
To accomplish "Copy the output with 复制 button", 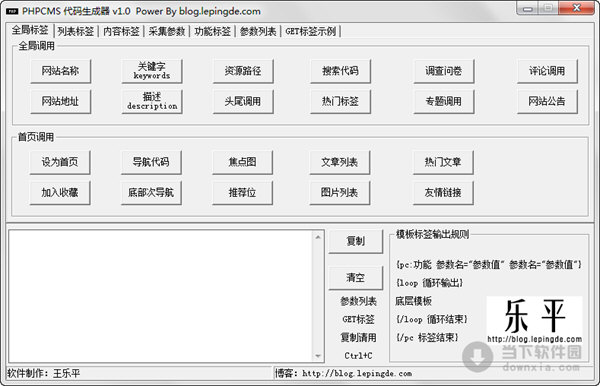I will pos(355,241).
